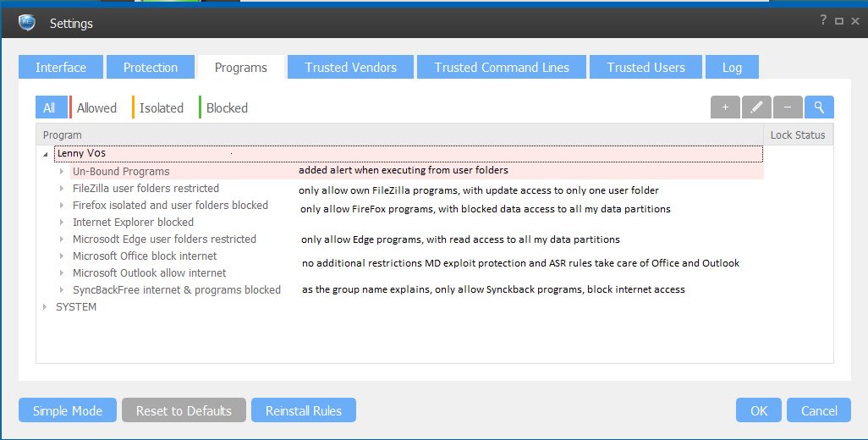Expand Microsoft Office block internet group
This screenshot has width=868, height=440.
click(x=62, y=256)
